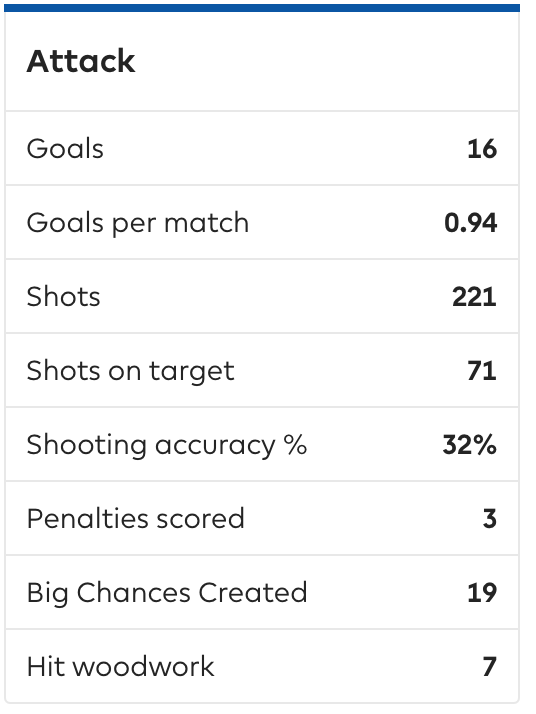Click the Shots on target value 71
Image resolution: width=536 pixels, height=714 pixels.
click(x=482, y=371)
